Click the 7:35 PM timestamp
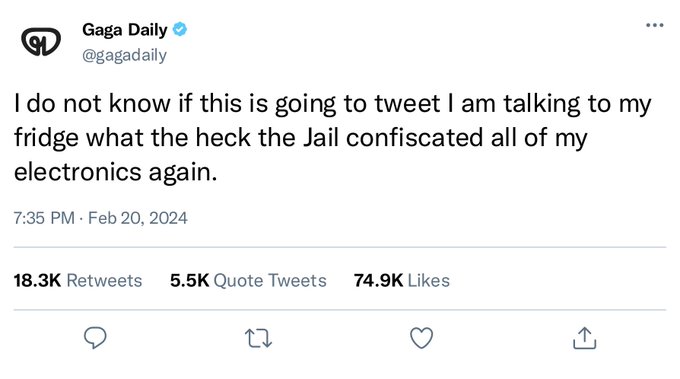Image resolution: width=680 pixels, height=379 pixels. [44, 218]
